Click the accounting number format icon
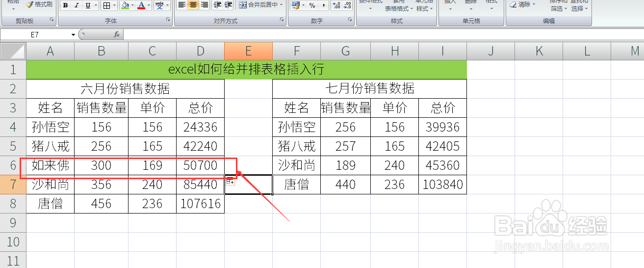This screenshot has width=644, height=268. [x=295, y=5]
